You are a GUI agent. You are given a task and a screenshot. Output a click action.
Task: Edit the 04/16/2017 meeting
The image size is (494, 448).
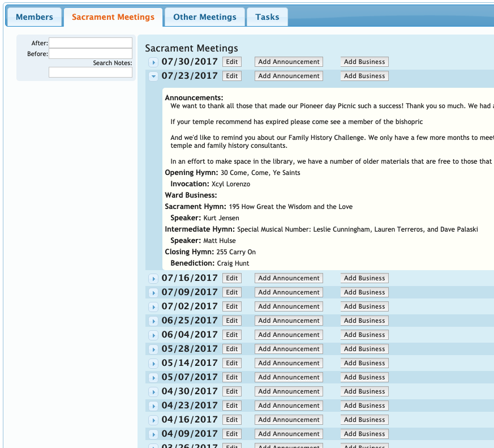[x=232, y=420]
